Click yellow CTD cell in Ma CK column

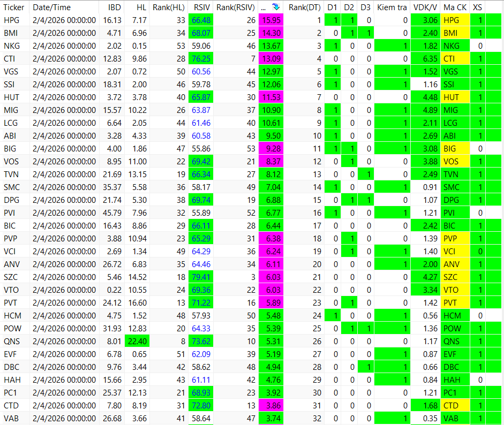coord(455,406)
